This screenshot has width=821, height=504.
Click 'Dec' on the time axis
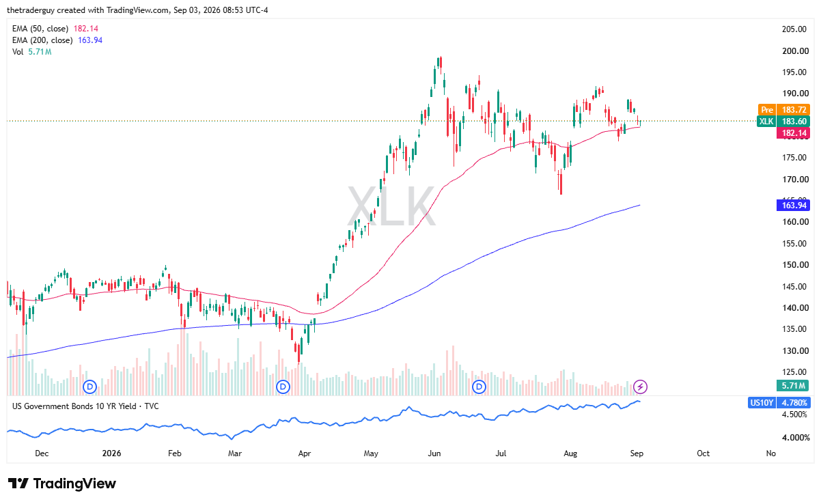42,453
